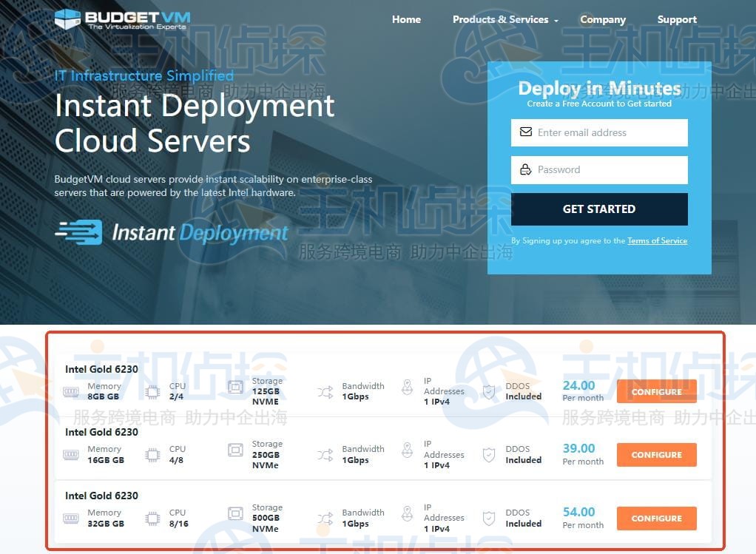Click the 16GB GB memory value
The height and width of the screenshot is (554, 756).
point(106,460)
